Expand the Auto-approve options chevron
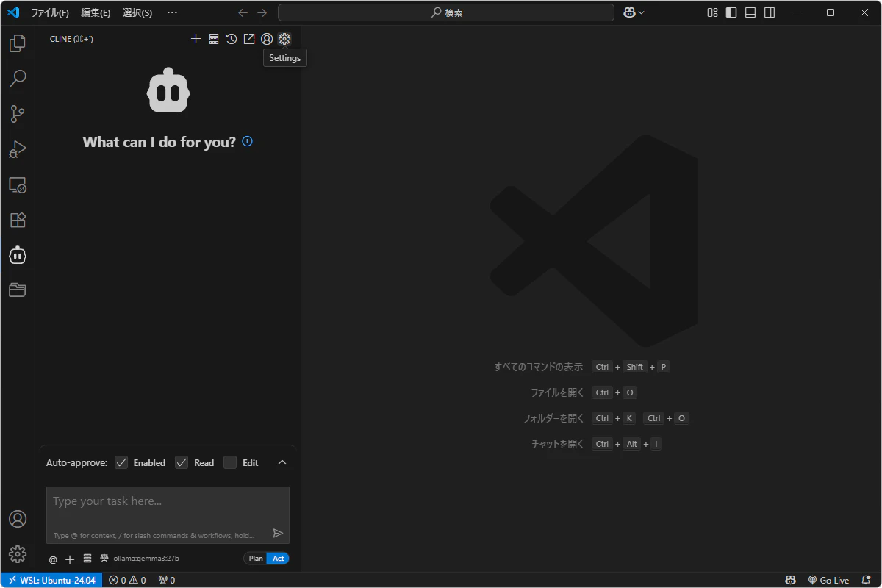The height and width of the screenshot is (588, 882). coord(282,462)
